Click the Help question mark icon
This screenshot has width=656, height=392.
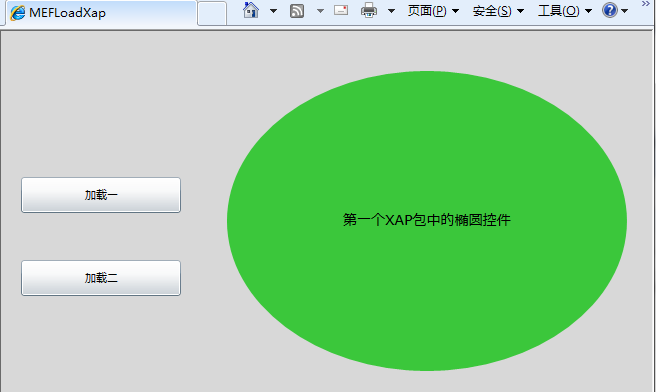click(610, 10)
